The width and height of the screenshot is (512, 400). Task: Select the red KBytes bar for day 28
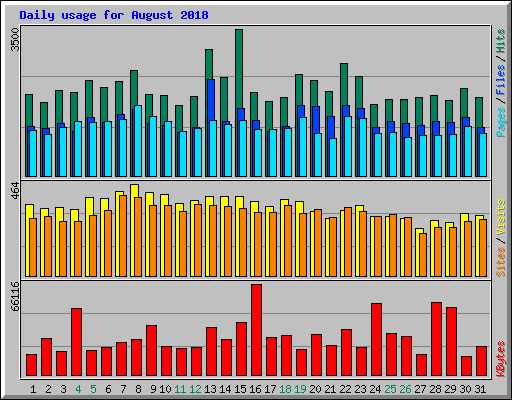pyautogui.click(x=436, y=339)
